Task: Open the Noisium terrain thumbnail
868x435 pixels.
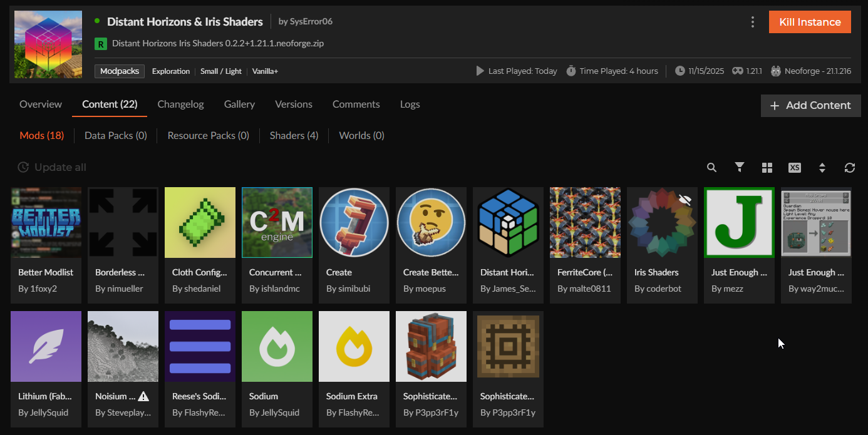Action: pos(123,346)
